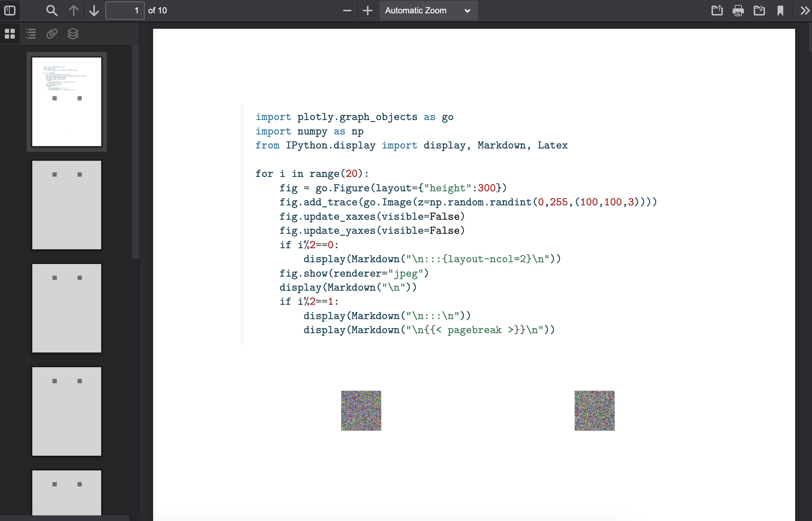Click the right random noise image
Viewport: 812px width, 521px height.
[x=595, y=411]
